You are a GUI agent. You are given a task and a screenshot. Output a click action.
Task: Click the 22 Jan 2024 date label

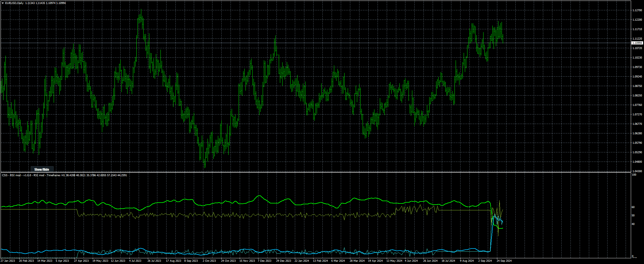pyautogui.click(x=302, y=261)
